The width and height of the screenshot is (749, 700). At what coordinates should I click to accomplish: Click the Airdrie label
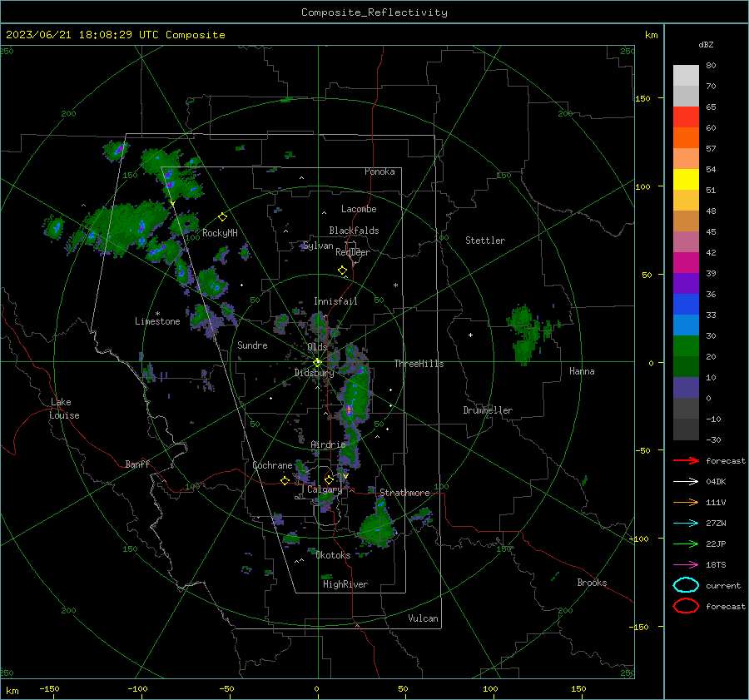(x=328, y=444)
